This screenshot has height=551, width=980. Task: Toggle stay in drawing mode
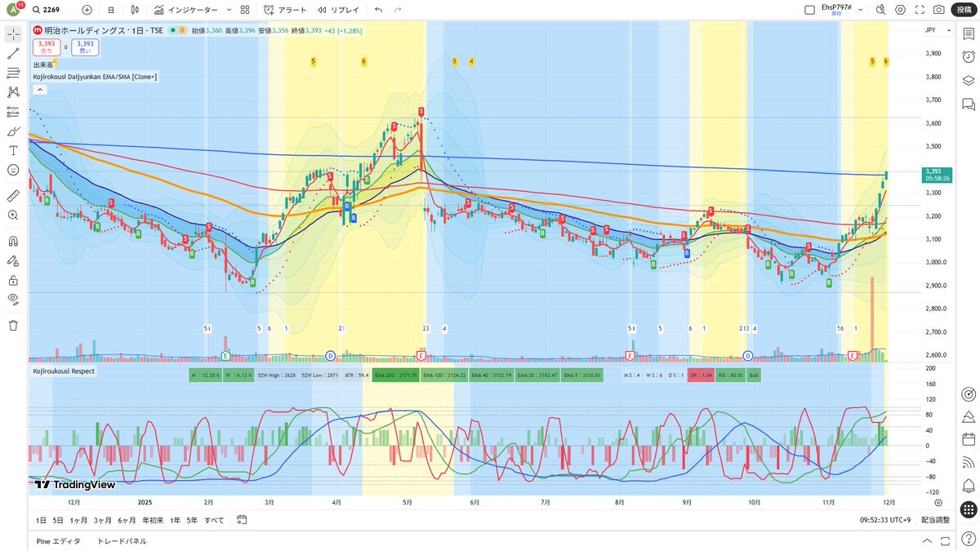point(13,261)
